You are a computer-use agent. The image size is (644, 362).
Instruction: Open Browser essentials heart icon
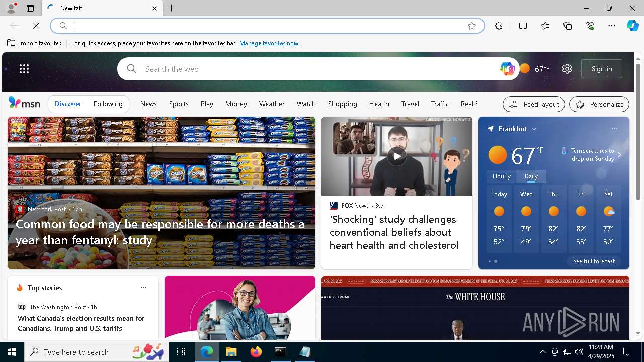(x=590, y=26)
